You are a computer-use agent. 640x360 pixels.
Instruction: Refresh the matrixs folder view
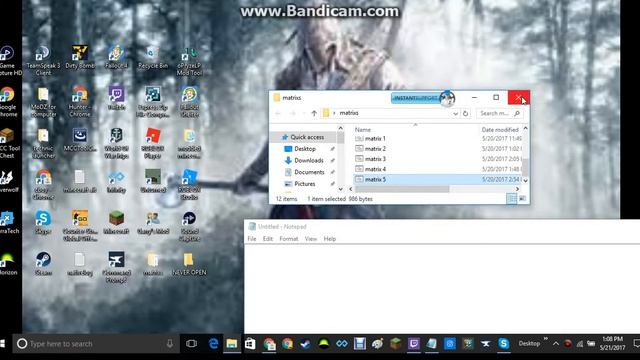(465, 113)
